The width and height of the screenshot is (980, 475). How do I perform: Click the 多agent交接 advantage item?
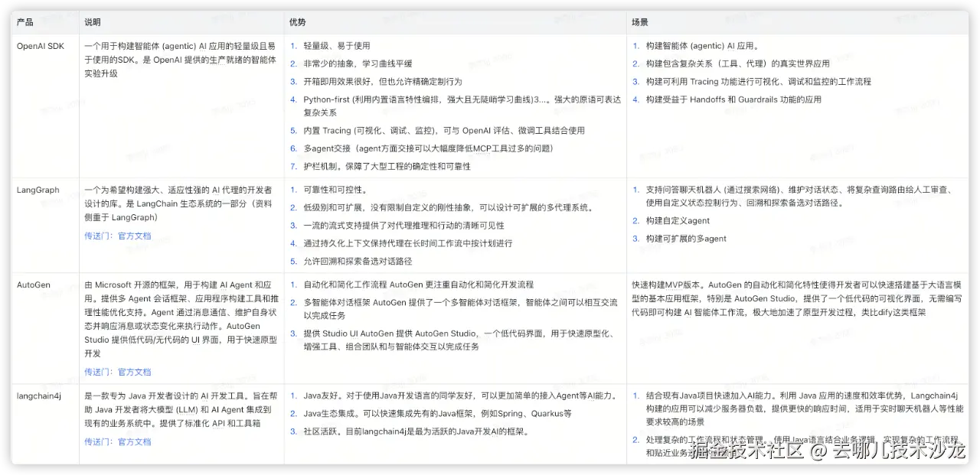428,148
